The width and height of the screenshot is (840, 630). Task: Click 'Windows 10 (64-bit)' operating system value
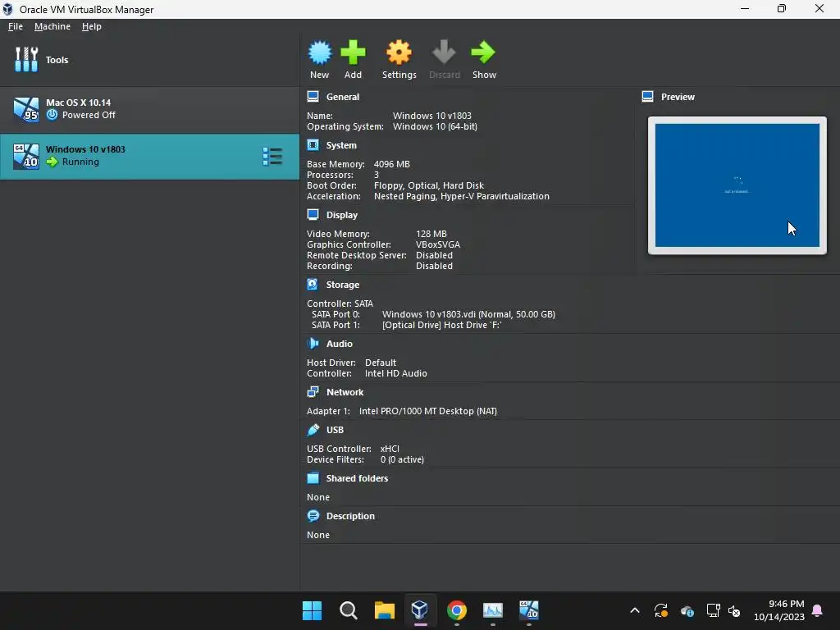(x=435, y=127)
